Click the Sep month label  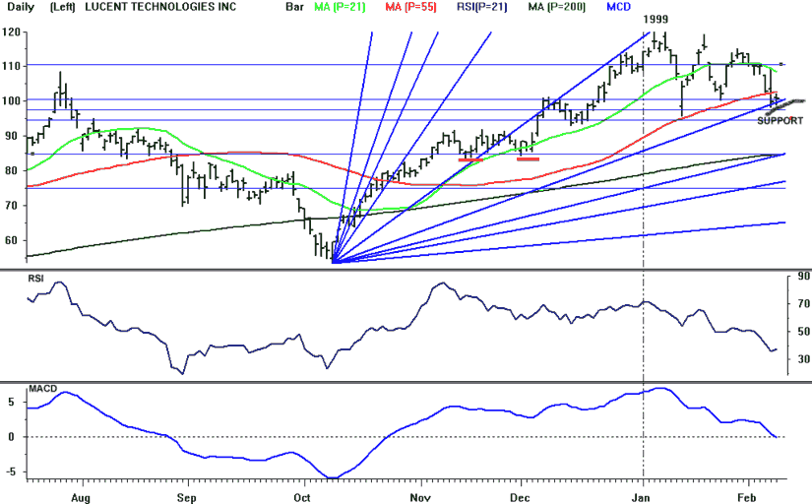point(186,498)
